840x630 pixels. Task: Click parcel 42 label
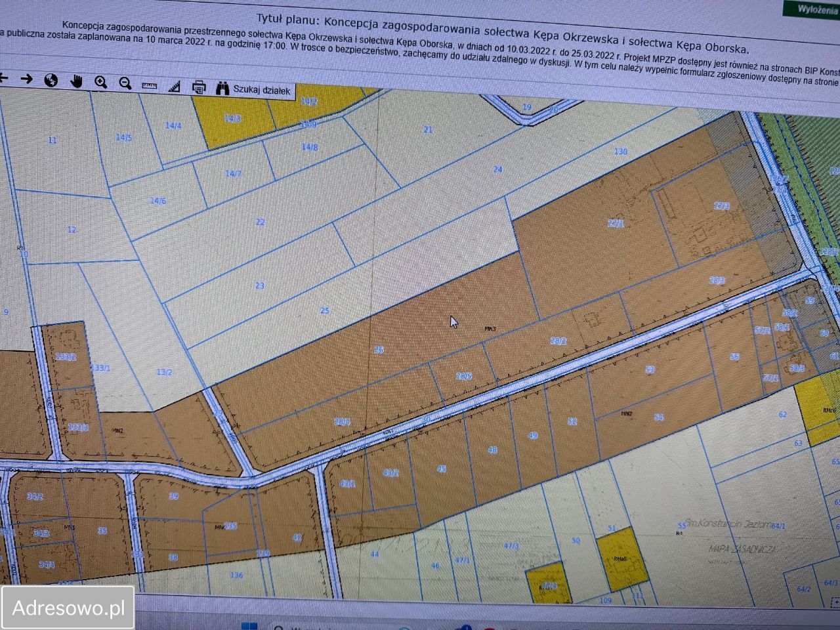pos(297,537)
